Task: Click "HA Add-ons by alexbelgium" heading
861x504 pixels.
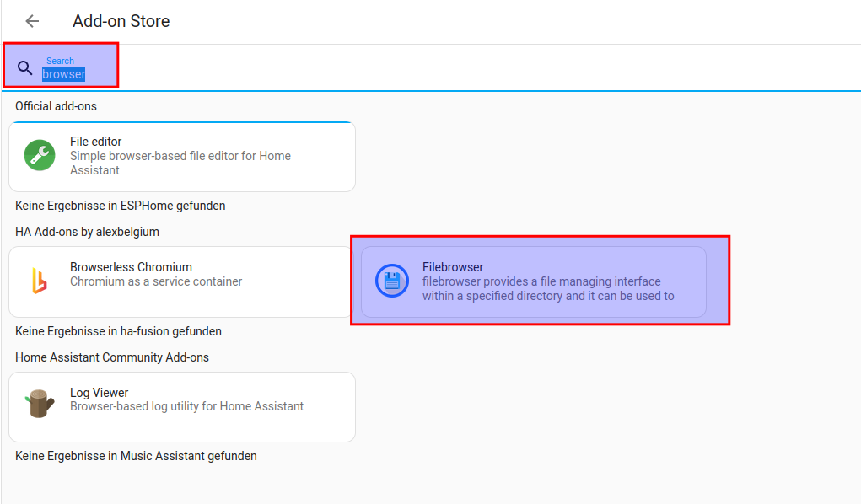Action: (87, 231)
